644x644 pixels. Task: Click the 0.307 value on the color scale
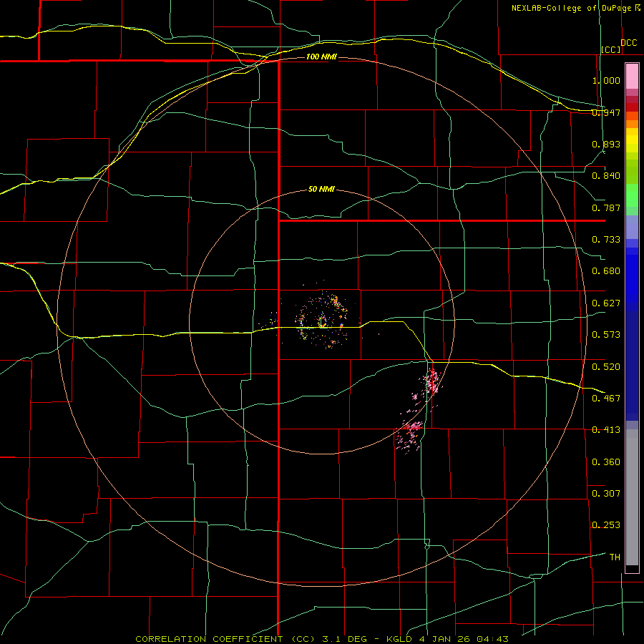606,494
